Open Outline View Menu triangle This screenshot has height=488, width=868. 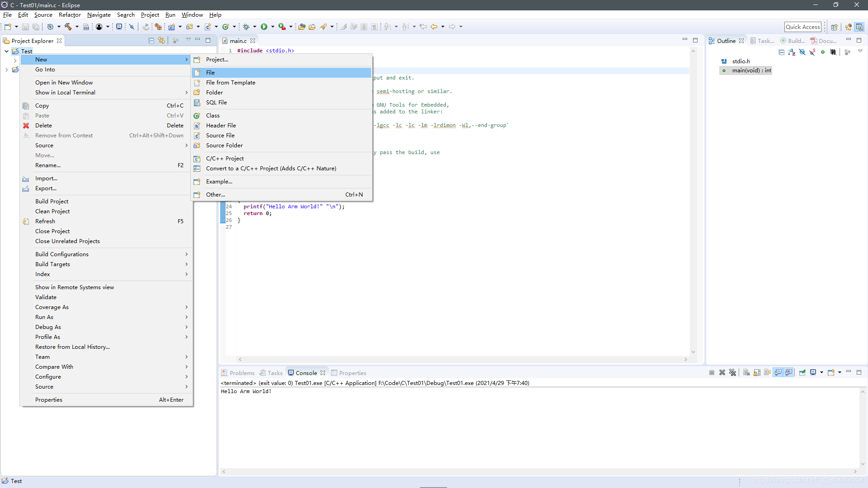(x=860, y=51)
